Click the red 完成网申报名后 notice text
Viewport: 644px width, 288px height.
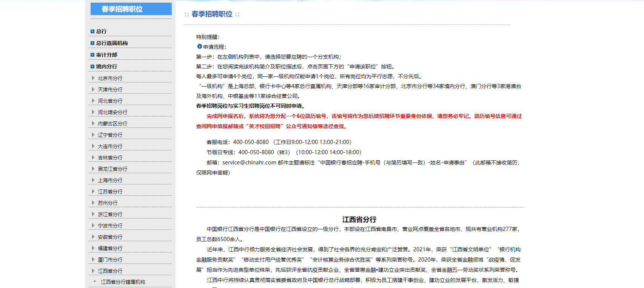pos(359,121)
